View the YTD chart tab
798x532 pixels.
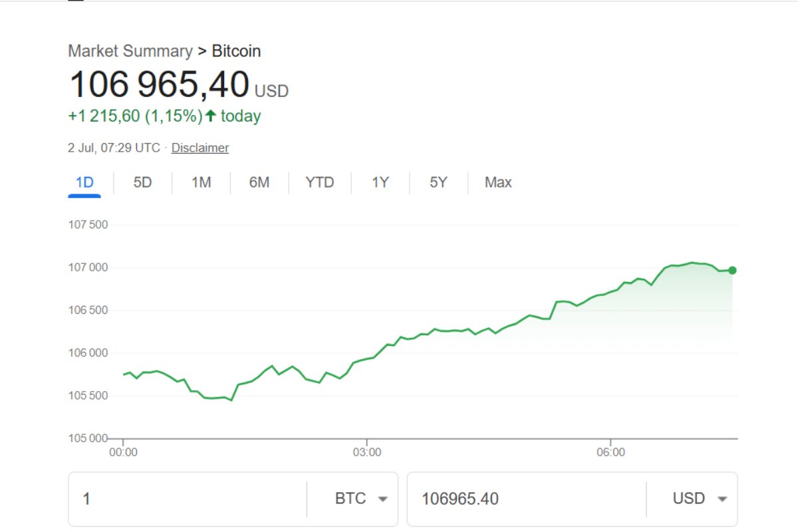coord(320,182)
